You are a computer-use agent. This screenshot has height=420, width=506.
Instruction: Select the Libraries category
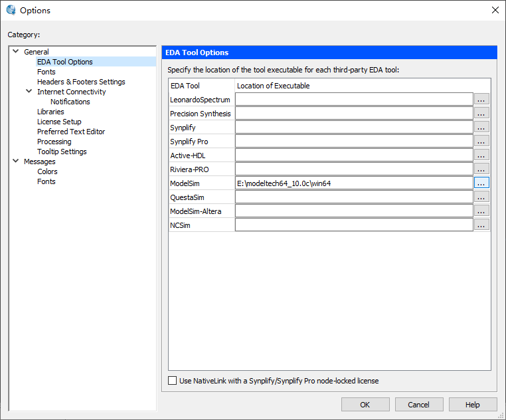pos(50,112)
